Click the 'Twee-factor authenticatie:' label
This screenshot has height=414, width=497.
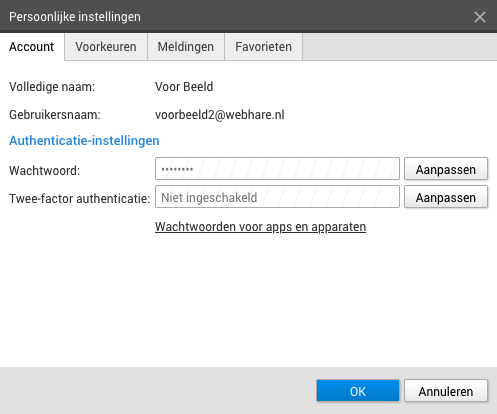pos(79,199)
